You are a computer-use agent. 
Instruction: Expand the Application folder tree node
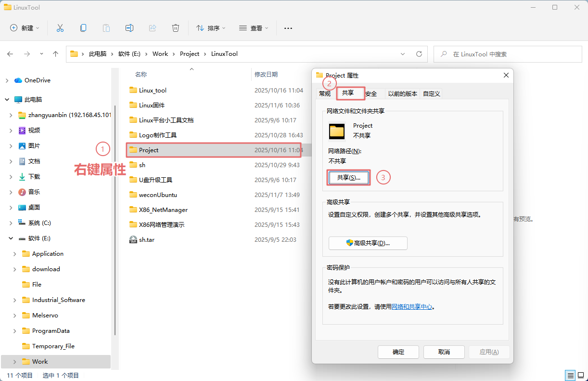click(15, 254)
